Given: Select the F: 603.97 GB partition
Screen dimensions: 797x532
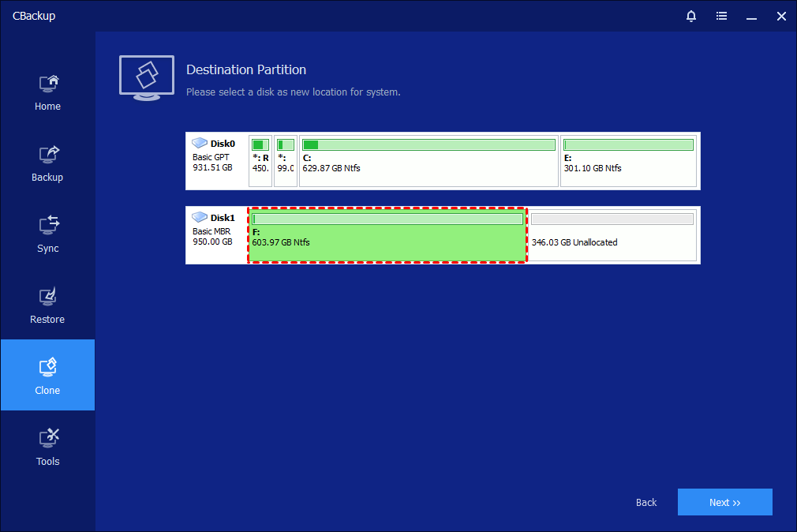Looking at the screenshot, I should pyautogui.click(x=387, y=242).
